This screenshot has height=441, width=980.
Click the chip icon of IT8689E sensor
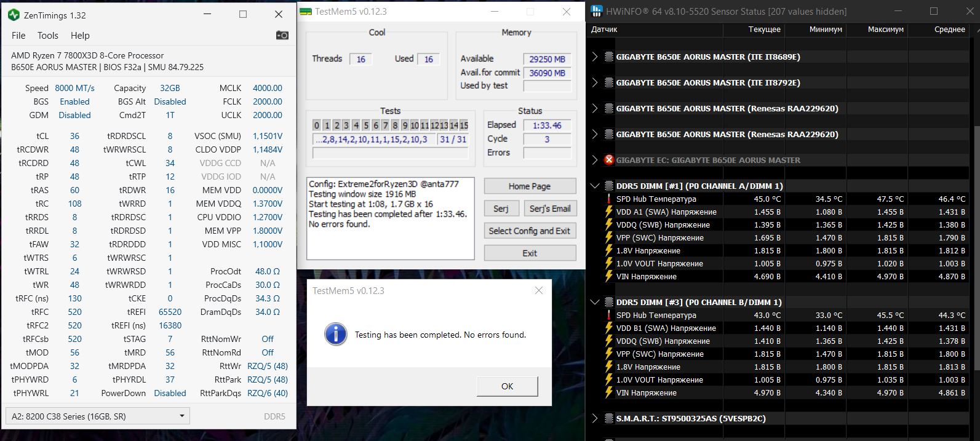(x=609, y=57)
